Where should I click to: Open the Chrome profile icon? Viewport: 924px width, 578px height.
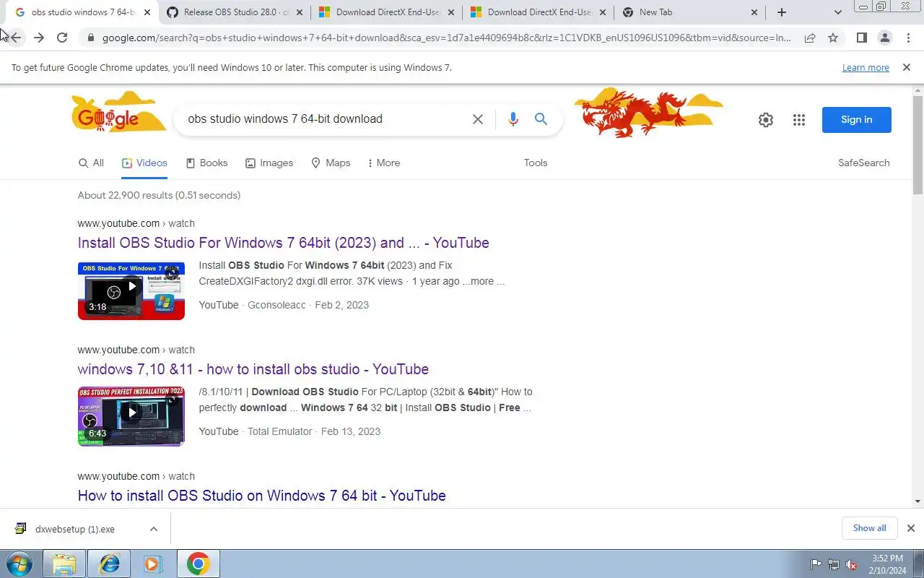[884, 38]
